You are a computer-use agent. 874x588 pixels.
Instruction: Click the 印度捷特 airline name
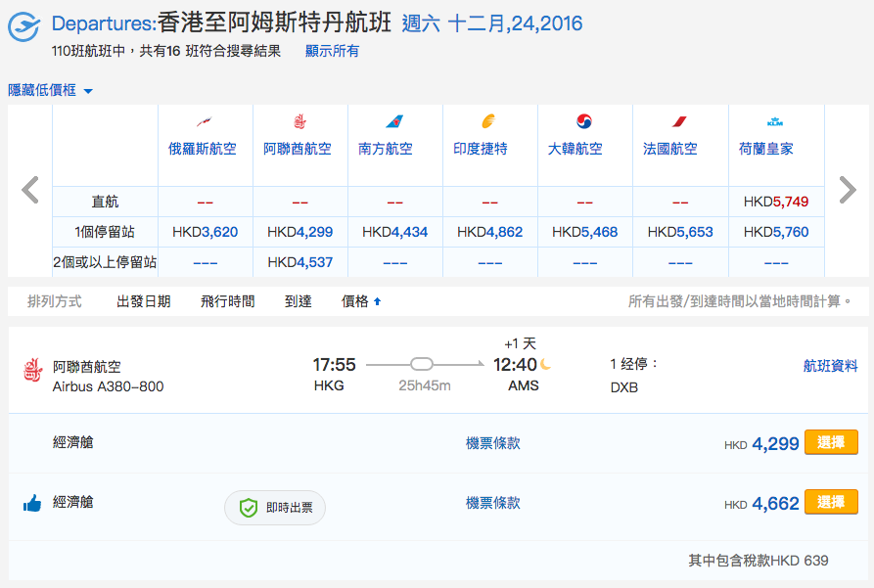tap(480, 149)
